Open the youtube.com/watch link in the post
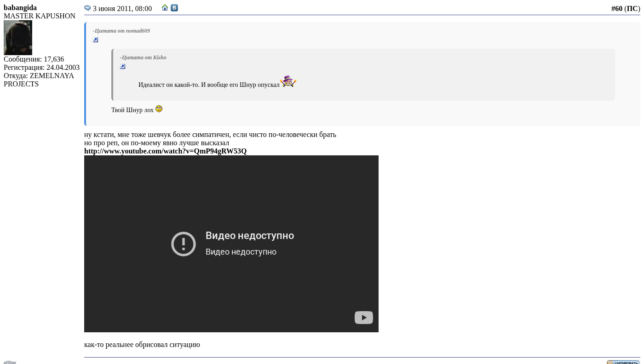644x364 pixels. [165, 151]
